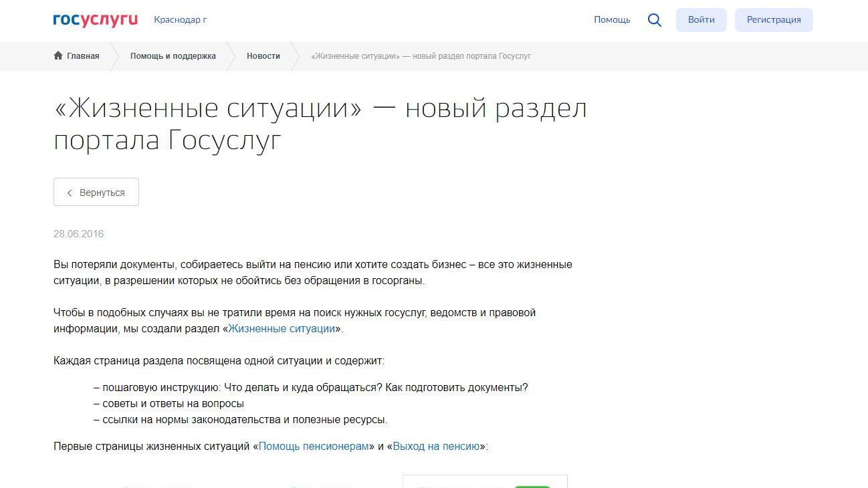Click the Регистрация button
The height and width of the screenshot is (488, 868).
774,19
